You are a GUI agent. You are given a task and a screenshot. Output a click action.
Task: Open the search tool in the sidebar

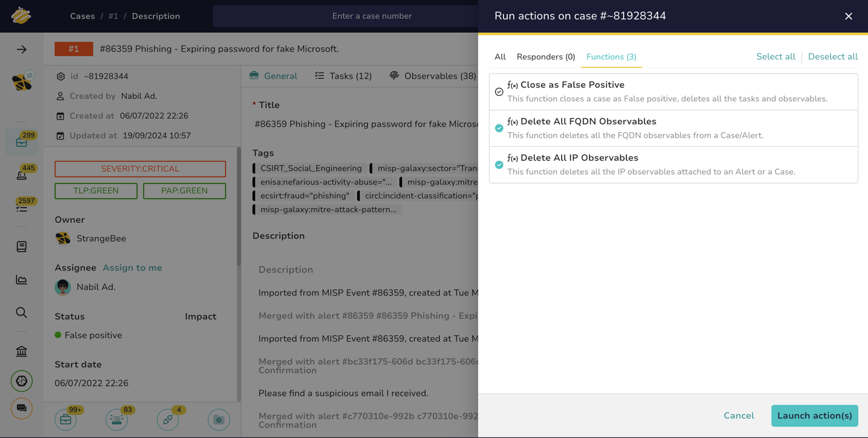point(21,312)
